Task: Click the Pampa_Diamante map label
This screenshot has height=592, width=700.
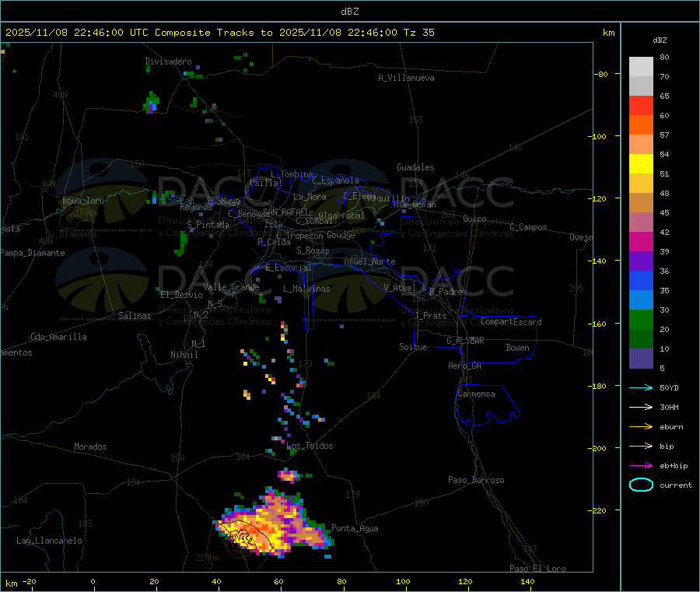Action: tap(33, 253)
